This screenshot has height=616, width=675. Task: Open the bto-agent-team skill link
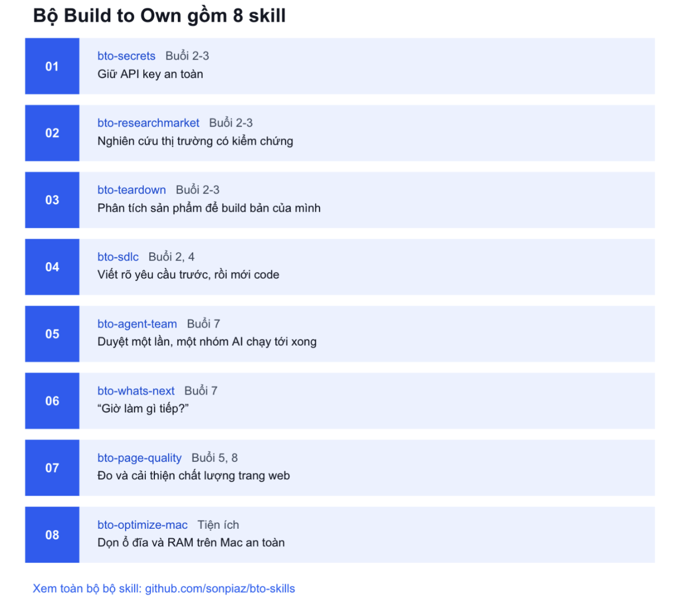tap(137, 324)
